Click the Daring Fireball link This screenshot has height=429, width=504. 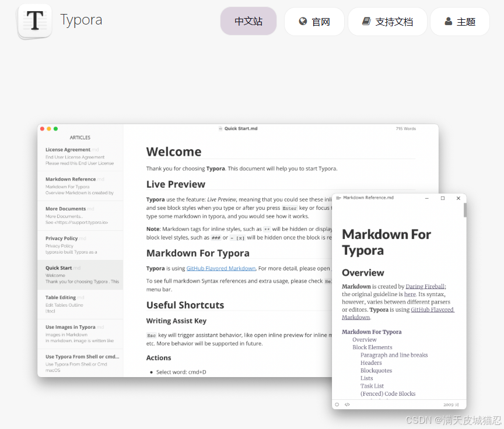click(x=426, y=286)
